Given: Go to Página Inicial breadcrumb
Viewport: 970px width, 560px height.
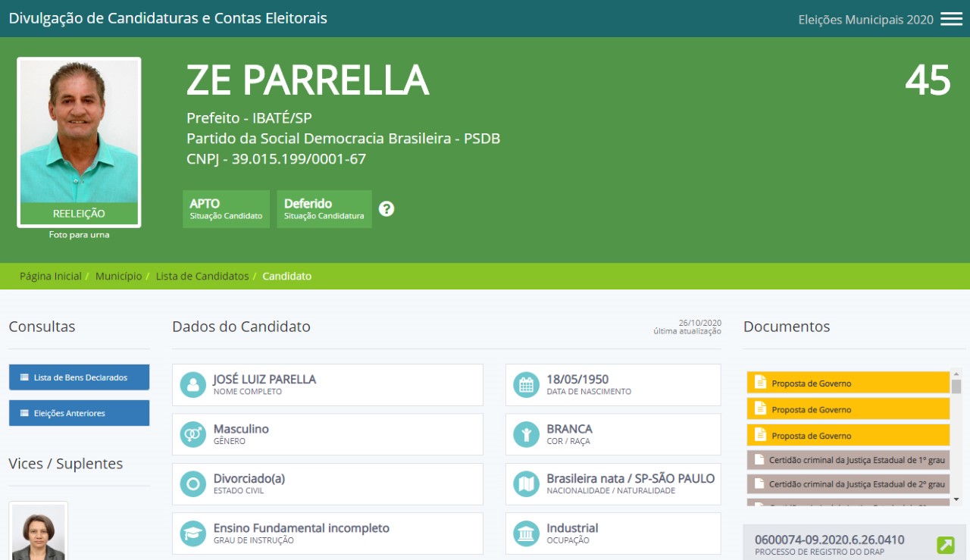Looking at the screenshot, I should pyautogui.click(x=51, y=277).
